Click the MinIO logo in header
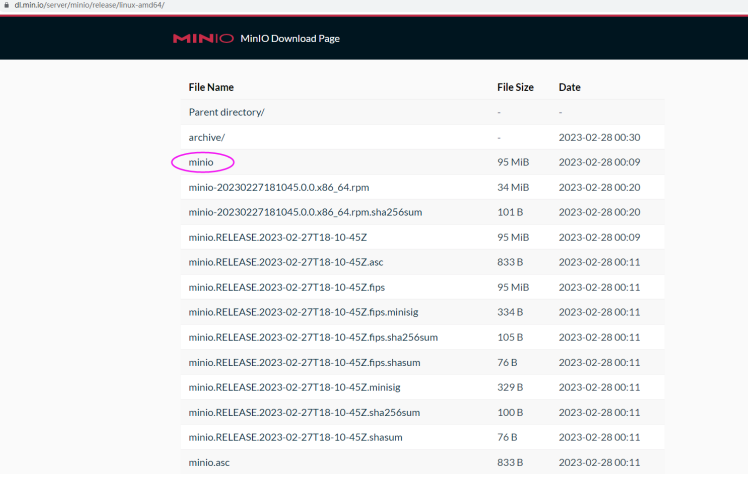 202,39
